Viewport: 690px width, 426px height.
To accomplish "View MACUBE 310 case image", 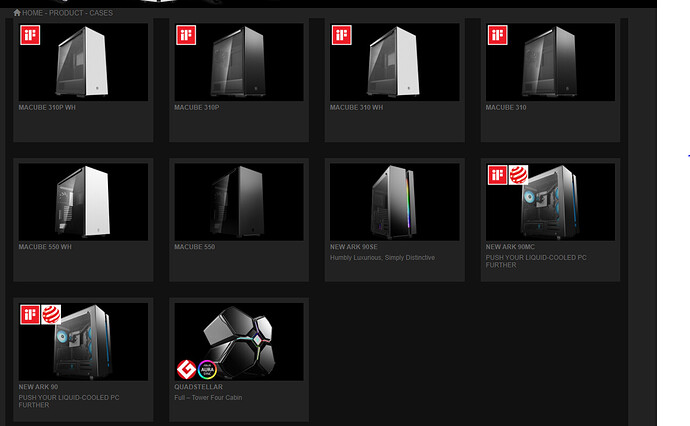I will click(551, 62).
